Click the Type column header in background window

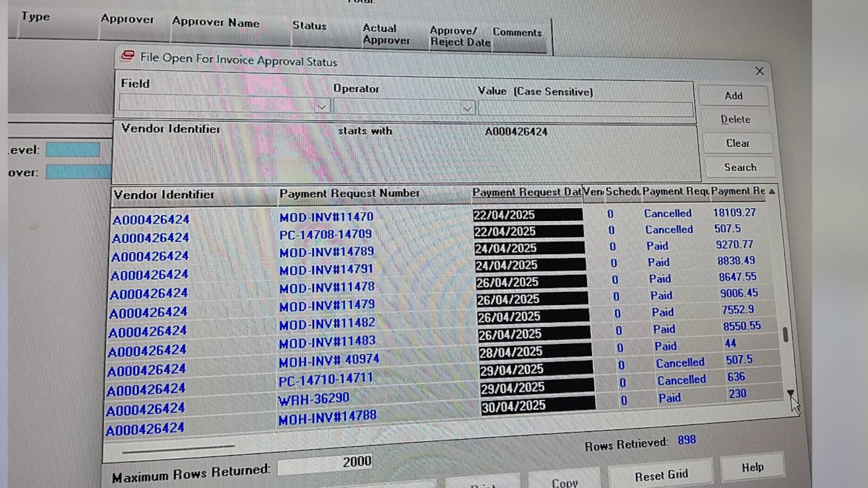coord(35,16)
